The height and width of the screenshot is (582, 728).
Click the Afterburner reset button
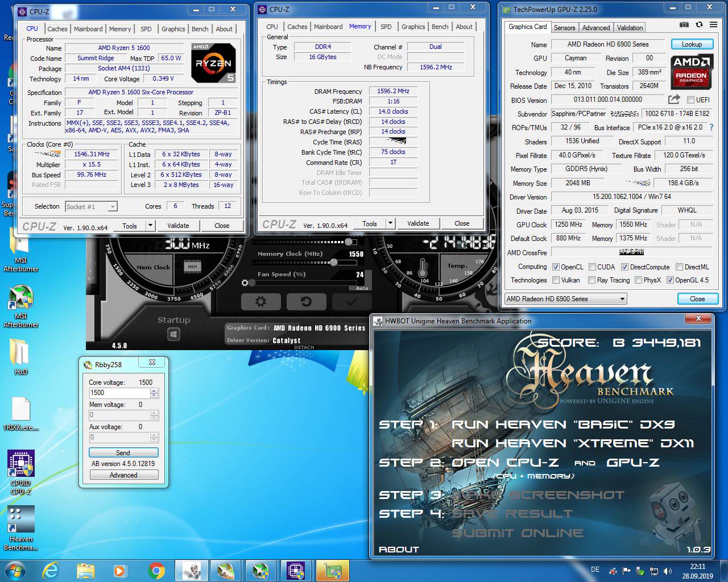[306, 302]
